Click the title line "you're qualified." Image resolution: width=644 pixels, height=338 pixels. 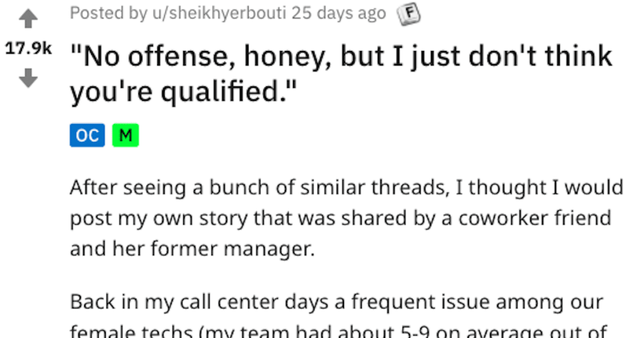[183, 91]
